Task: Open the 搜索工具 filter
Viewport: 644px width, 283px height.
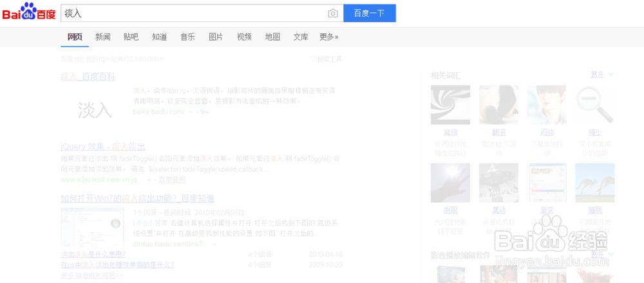Action: [326, 59]
